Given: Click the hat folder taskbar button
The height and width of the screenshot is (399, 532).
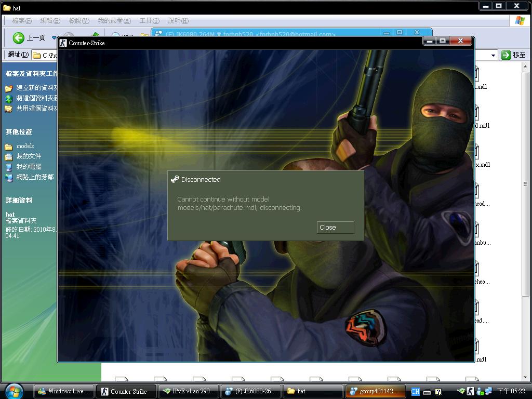Looking at the screenshot, I should click(x=313, y=391).
